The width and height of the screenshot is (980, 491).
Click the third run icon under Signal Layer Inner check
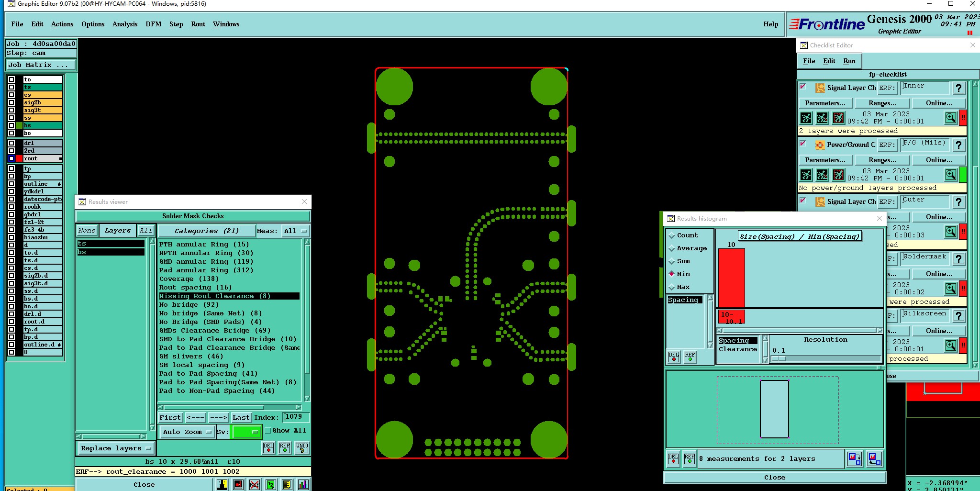coord(839,118)
